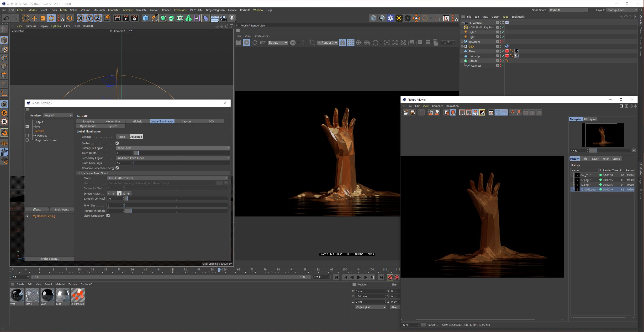The image size is (644, 332).
Task: Click the Picture Viewer navigator zoom slider
Action: pyautogui.click(x=609, y=151)
